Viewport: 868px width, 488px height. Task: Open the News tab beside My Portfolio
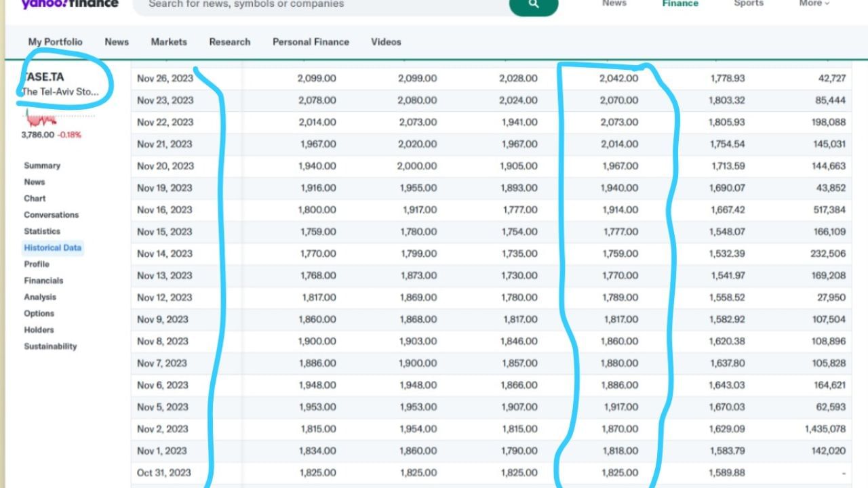pyautogui.click(x=117, y=41)
